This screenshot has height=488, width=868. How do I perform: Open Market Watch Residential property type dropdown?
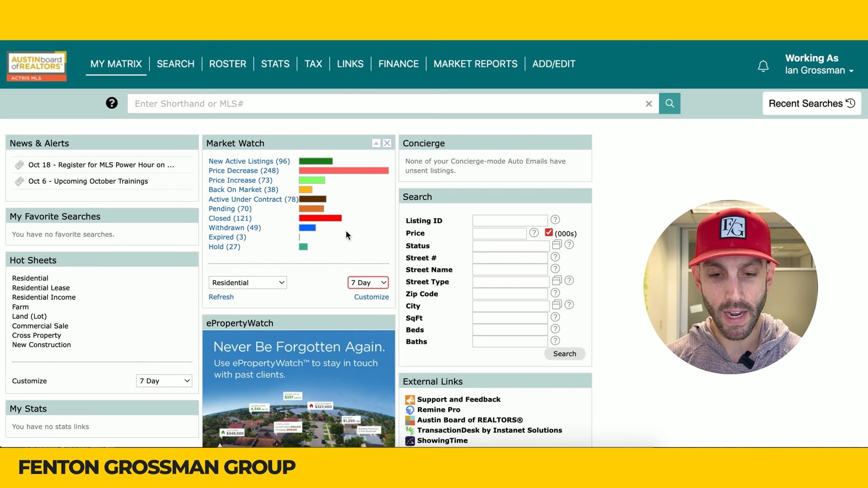pyautogui.click(x=248, y=283)
